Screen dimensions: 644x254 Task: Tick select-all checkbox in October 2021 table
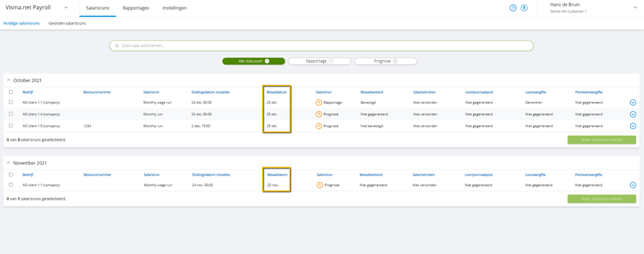tap(11, 92)
